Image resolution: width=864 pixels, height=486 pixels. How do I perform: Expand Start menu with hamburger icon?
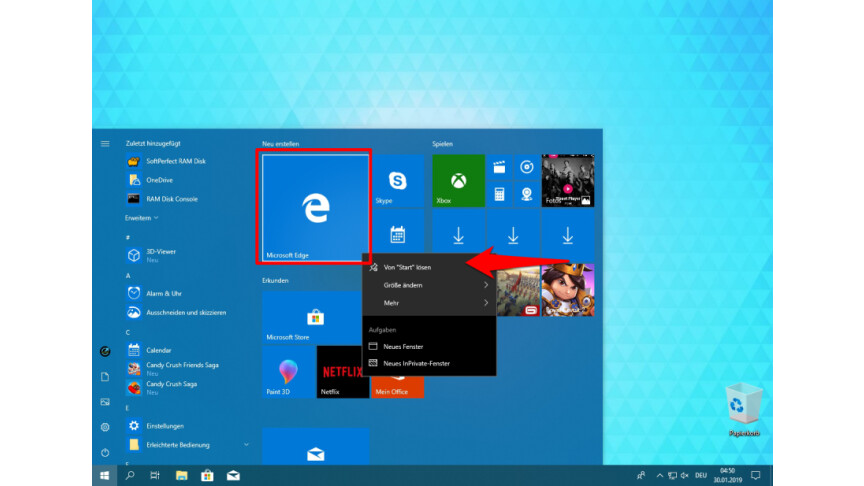(x=105, y=144)
